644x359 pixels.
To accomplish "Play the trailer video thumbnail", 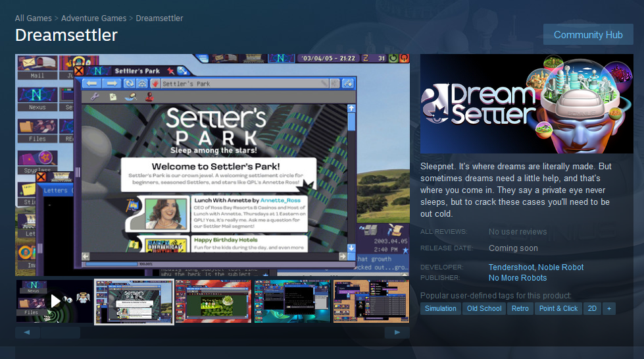I will click(x=55, y=302).
